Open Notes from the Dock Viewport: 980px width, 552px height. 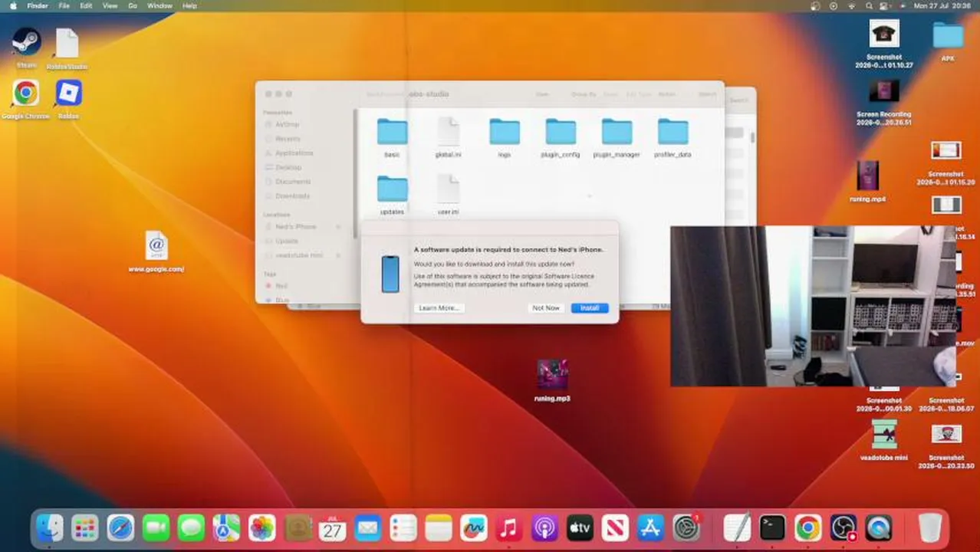[x=439, y=527]
